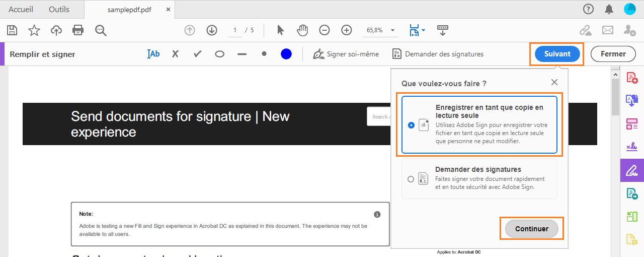
Task: Click the document search field
Action: click(x=379, y=116)
